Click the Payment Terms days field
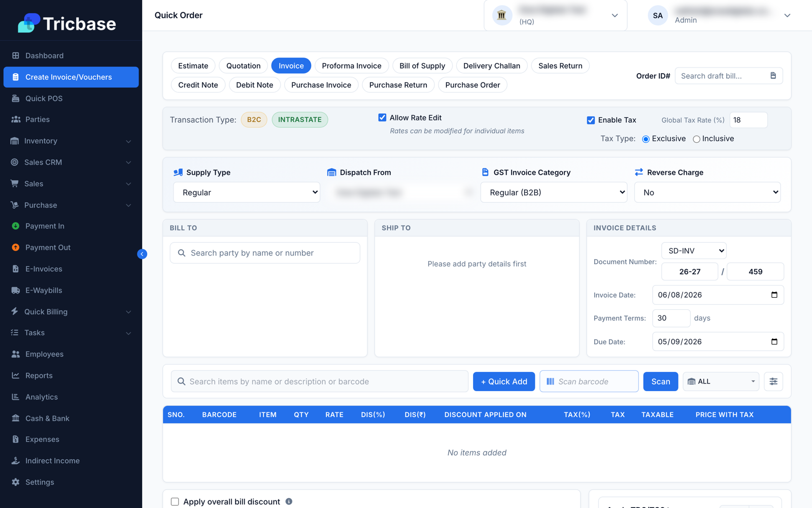Image resolution: width=812 pixels, height=508 pixels. pyautogui.click(x=671, y=318)
